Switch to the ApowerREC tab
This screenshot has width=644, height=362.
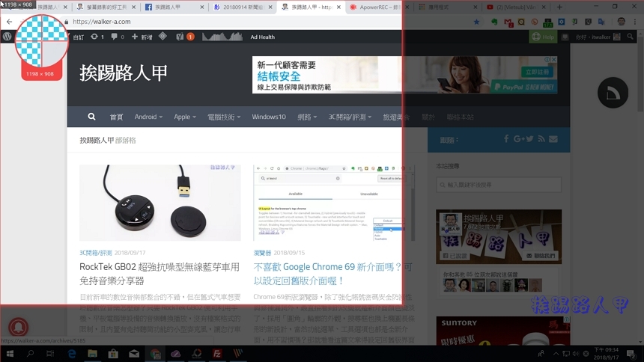pyautogui.click(x=380, y=7)
